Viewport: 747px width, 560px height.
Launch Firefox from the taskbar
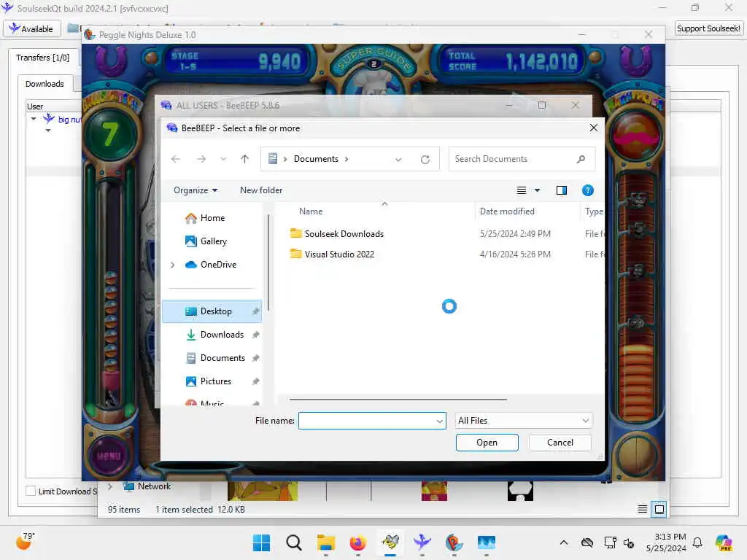click(357, 542)
